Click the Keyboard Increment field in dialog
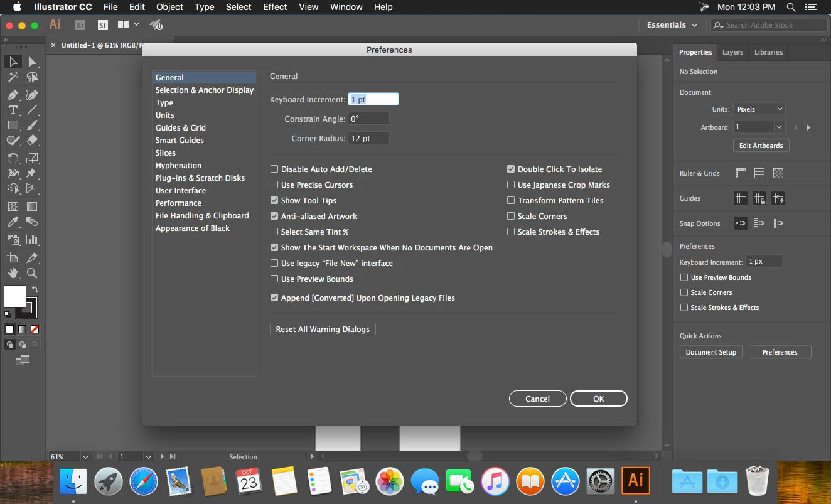This screenshot has width=831, height=504. click(373, 99)
